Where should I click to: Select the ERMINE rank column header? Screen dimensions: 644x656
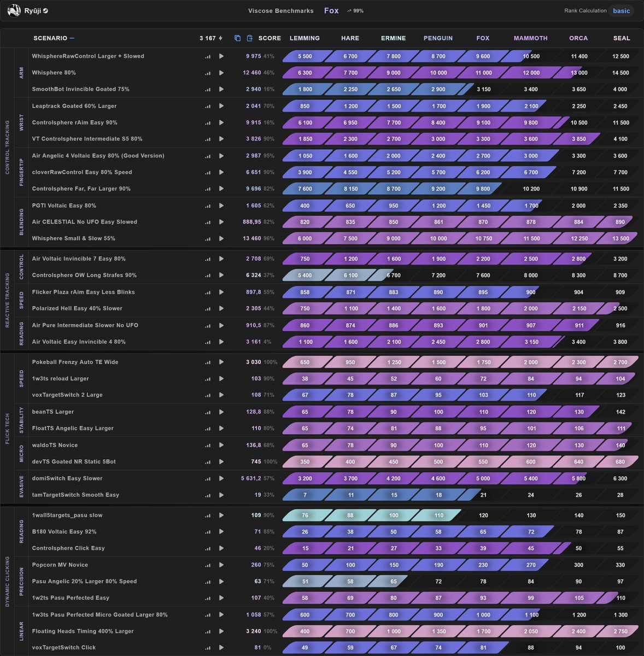394,38
